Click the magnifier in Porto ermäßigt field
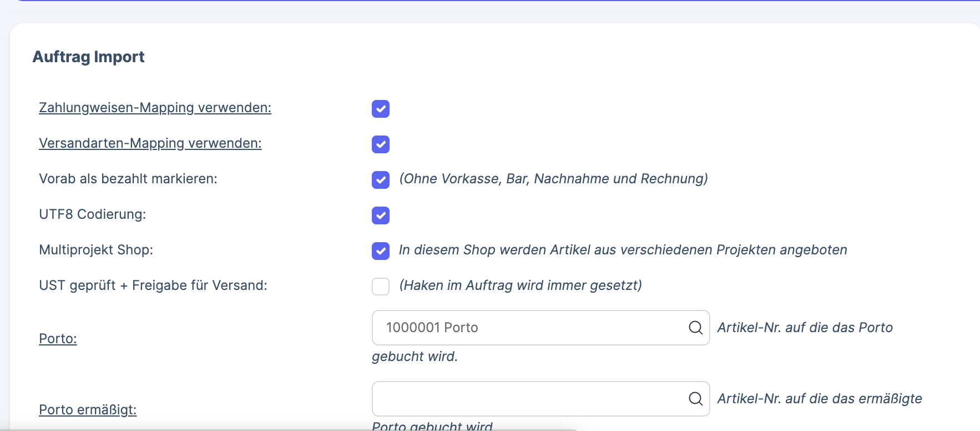This screenshot has height=431, width=980. click(x=695, y=399)
